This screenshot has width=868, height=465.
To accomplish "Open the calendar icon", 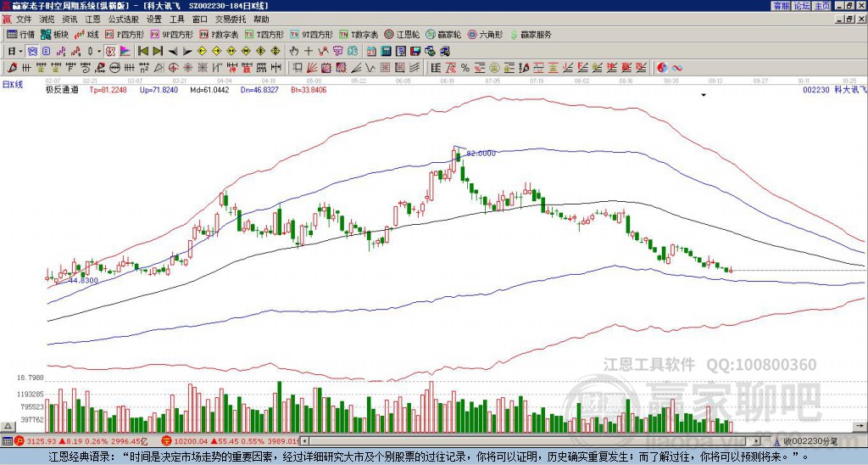I will point(372,52).
